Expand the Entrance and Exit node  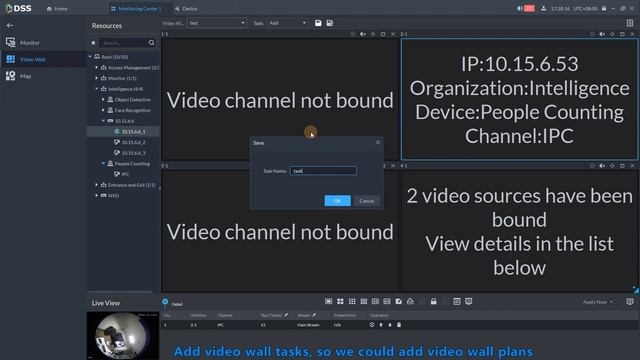97,184
